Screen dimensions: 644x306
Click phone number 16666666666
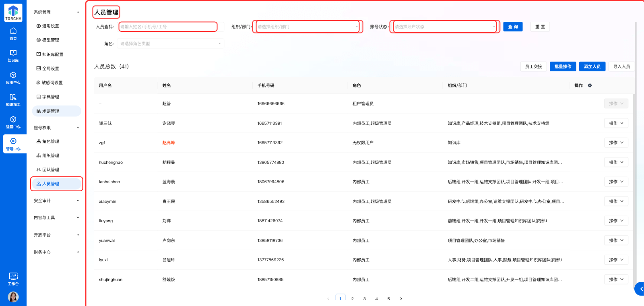point(271,103)
